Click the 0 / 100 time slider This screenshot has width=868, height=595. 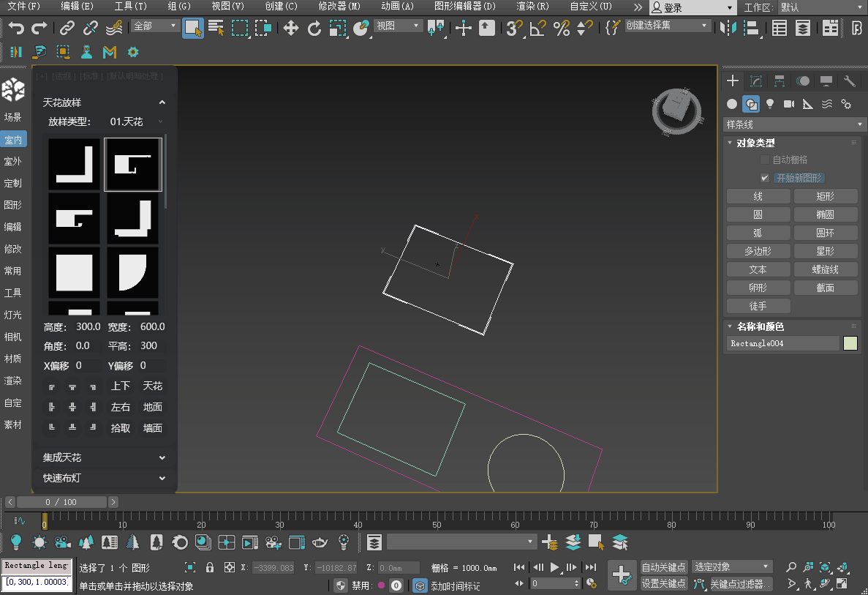pos(61,502)
